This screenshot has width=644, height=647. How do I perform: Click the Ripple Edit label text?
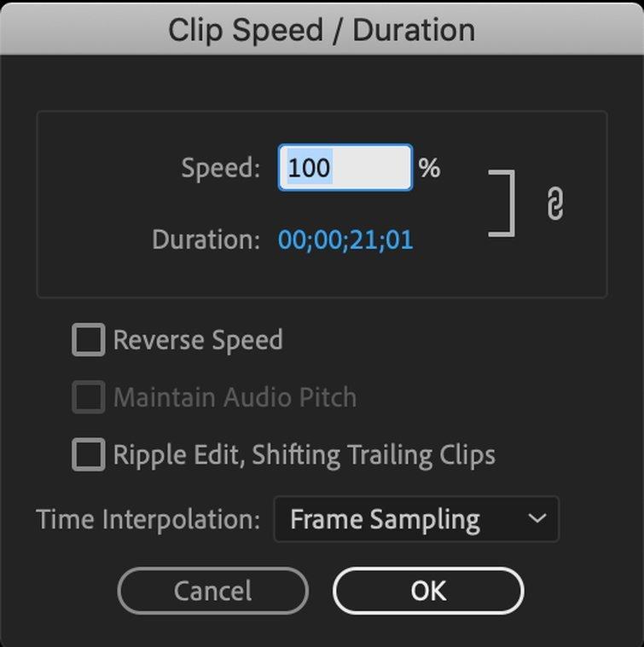coord(305,455)
